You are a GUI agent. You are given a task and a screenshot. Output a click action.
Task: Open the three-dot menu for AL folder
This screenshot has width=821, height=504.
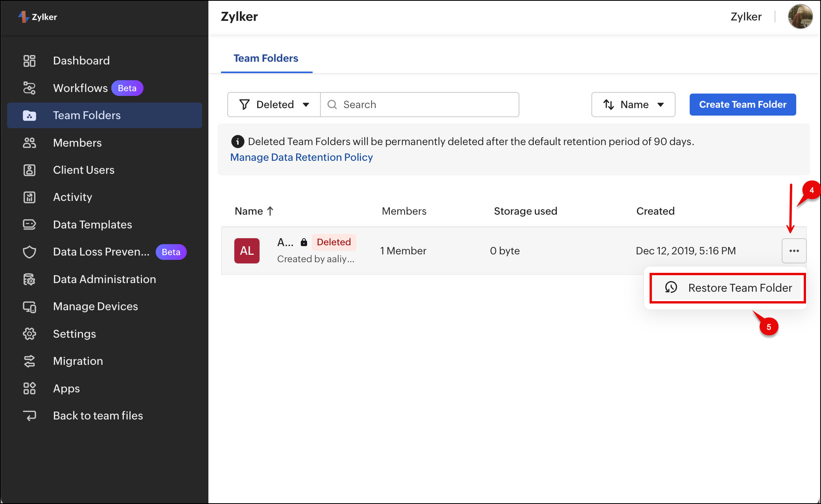[x=794, y=251]
